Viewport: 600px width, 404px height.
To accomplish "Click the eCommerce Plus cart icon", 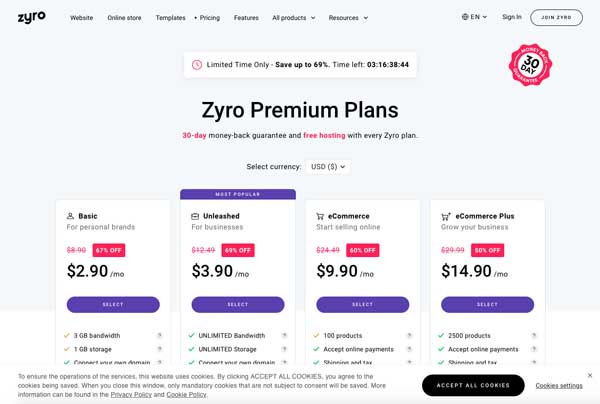I will coord(445,216).
